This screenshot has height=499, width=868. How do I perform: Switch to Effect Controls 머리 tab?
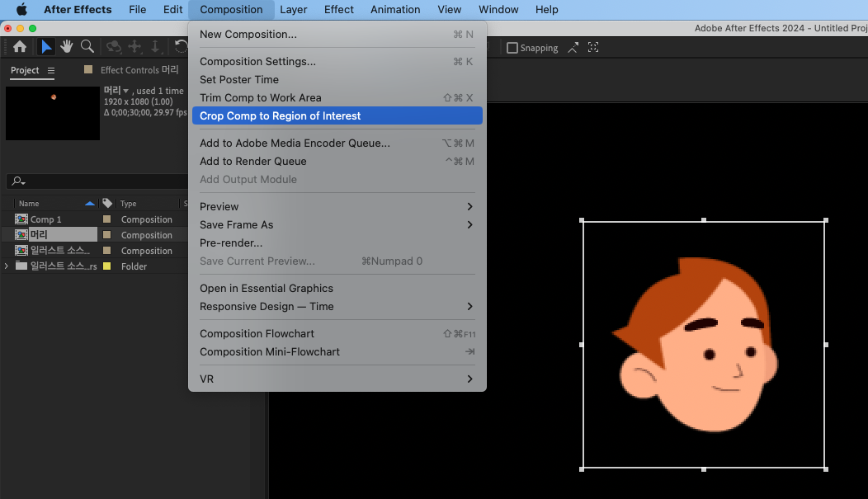(139, 70)
